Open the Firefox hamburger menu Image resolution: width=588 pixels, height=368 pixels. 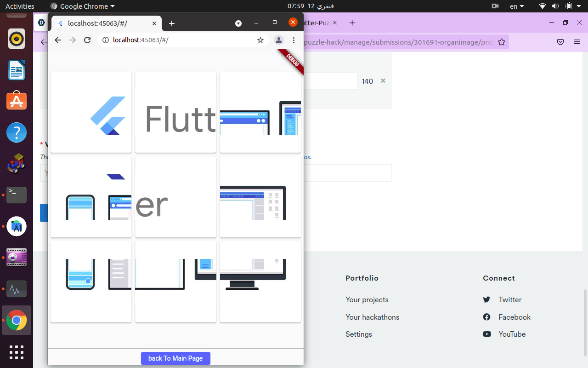[577, 42]
